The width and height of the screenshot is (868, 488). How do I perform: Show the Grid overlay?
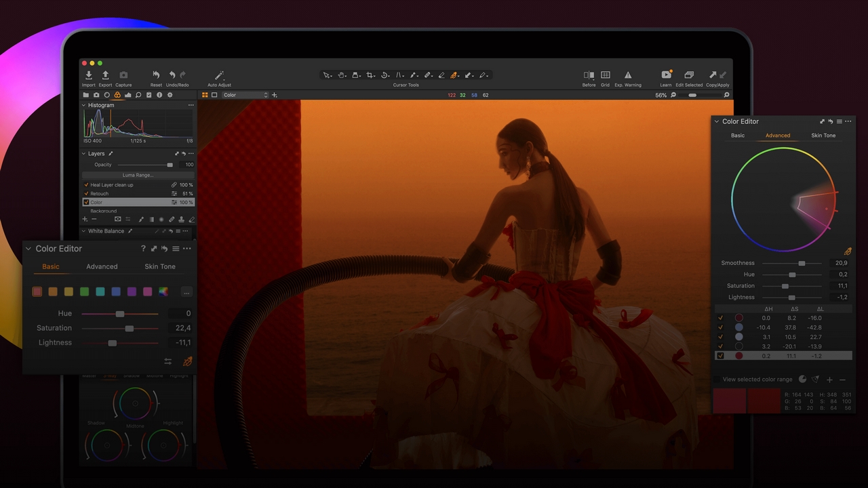coord(605,75)
